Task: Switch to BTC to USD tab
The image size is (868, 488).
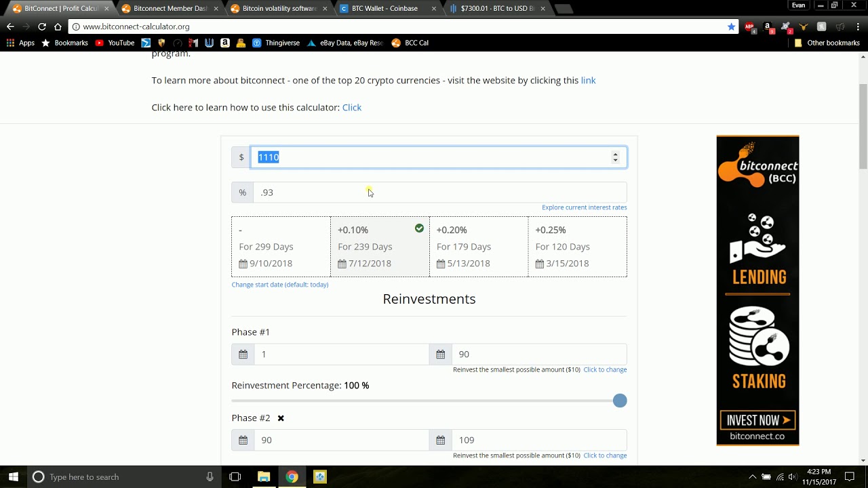Action: (497, 9)
